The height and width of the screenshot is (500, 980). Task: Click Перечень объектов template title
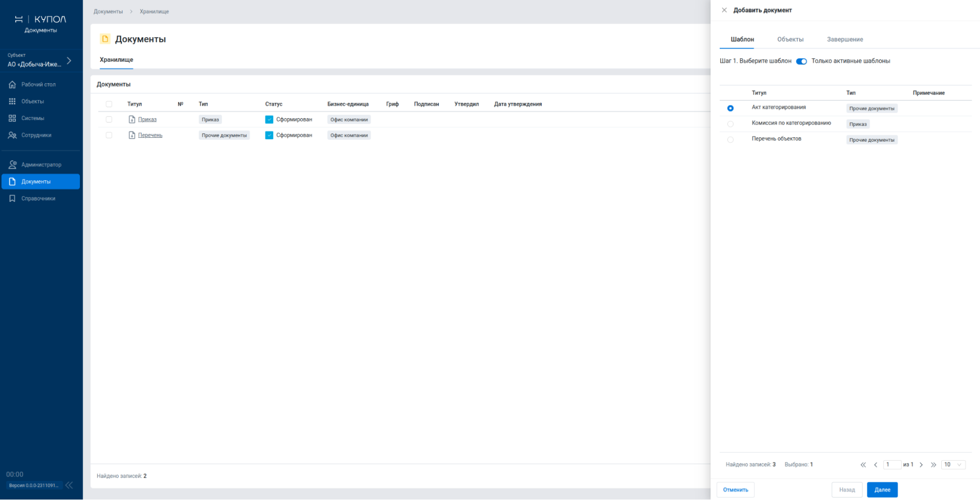(776, 139)
